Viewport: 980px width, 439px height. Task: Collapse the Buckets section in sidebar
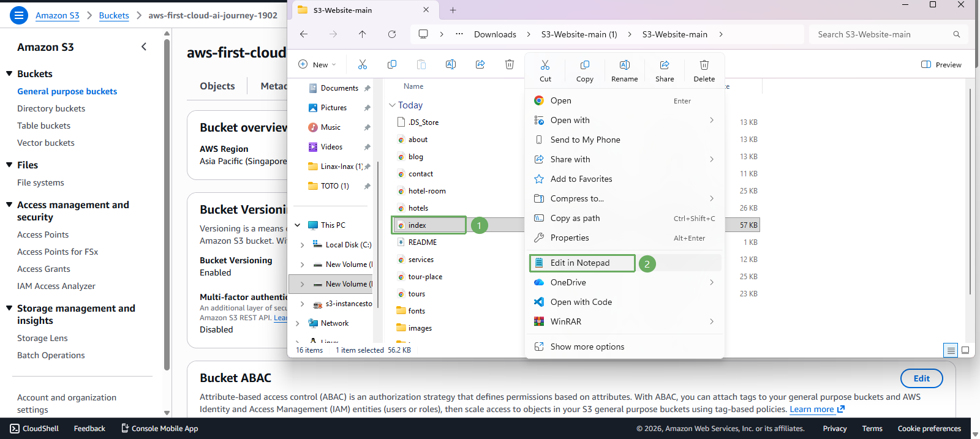[x=9, y=73]
